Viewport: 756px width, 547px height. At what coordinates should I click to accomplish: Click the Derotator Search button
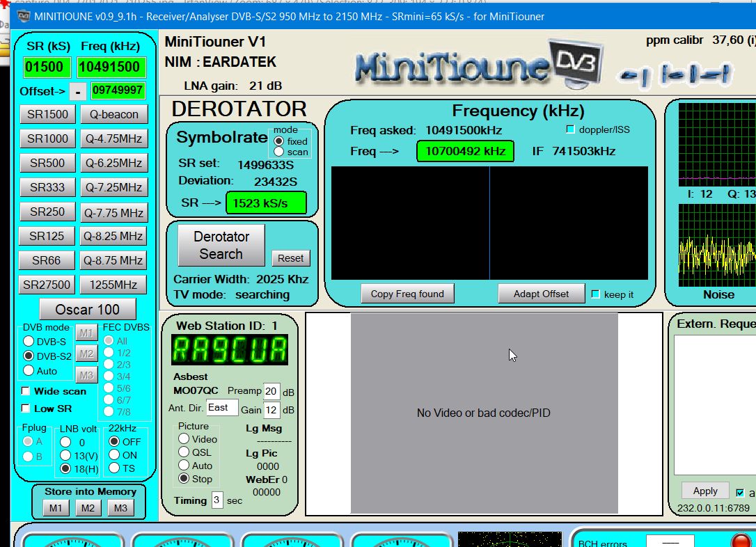[221, 245]
